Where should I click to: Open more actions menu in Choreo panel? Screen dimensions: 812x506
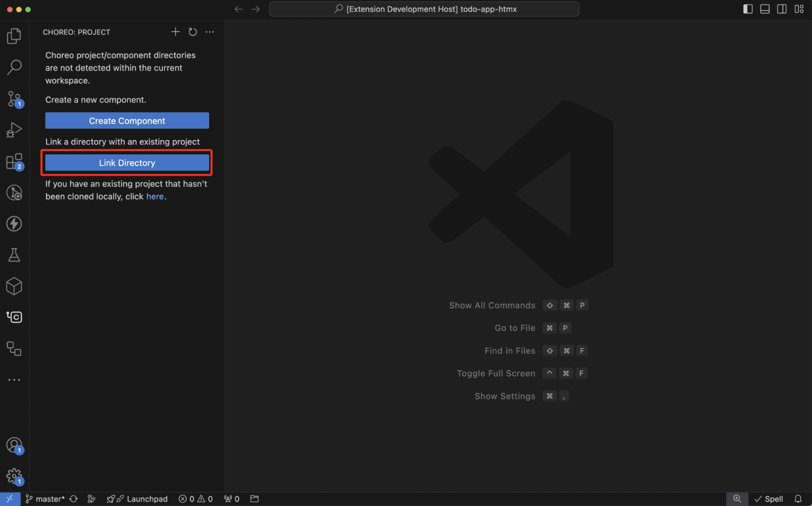point(209,32)
